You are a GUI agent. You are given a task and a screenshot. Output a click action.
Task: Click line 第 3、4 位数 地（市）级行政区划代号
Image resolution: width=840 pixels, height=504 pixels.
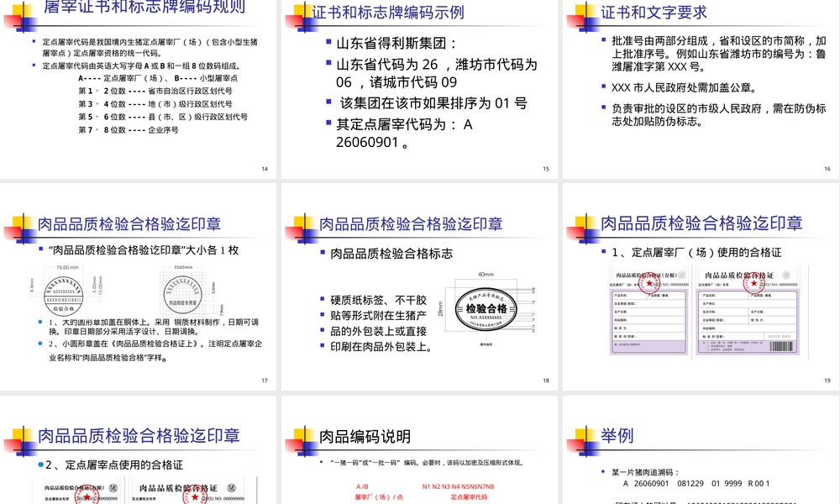click(x=155, y=104)
